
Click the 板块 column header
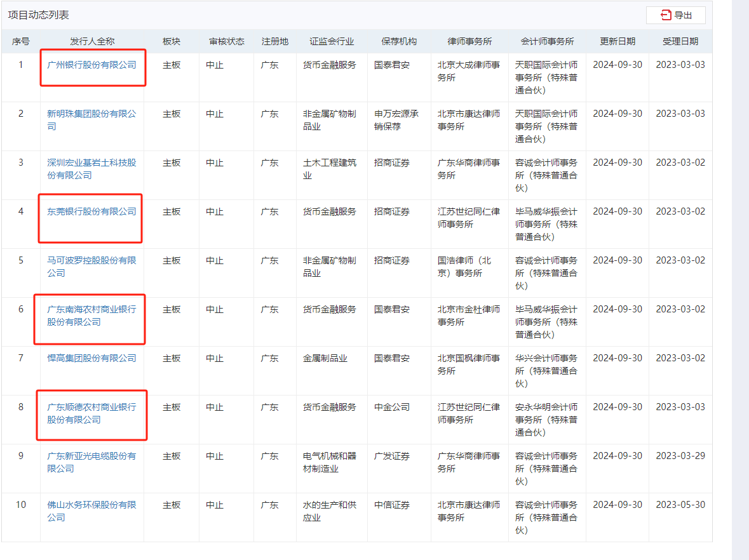coord(172,41)
